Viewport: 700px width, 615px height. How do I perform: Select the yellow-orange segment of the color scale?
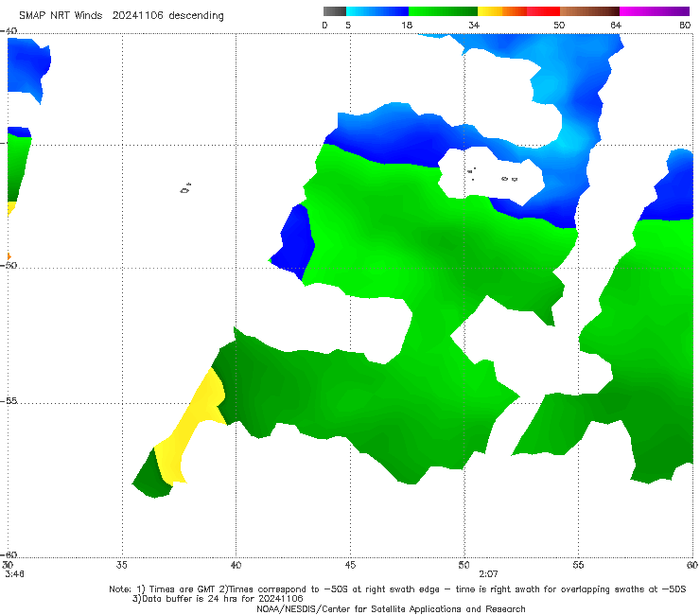[x=502, y=11]
